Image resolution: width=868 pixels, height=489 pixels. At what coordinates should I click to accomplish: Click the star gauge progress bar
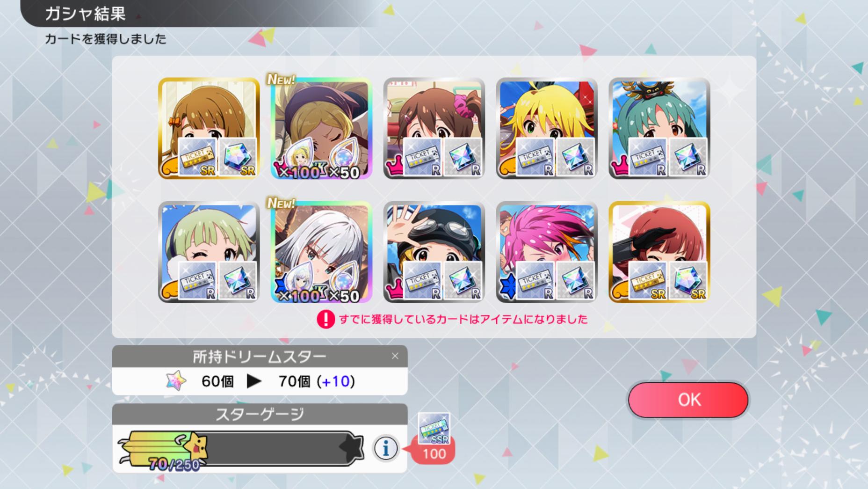(241, 449)
